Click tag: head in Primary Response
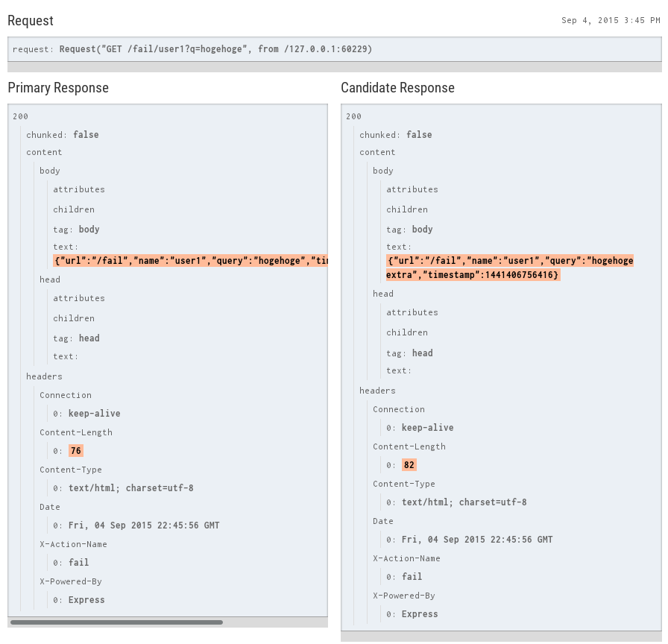The height and width of the screenshot is (644, 668). pyautogui.click(x=76, y=338)
